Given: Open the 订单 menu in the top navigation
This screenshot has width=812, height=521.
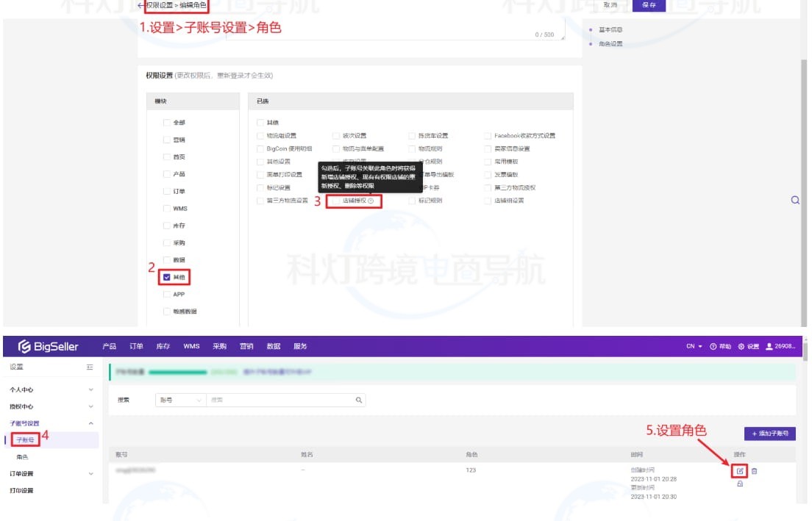Looking at the screenshot, I should coord(136,347).
